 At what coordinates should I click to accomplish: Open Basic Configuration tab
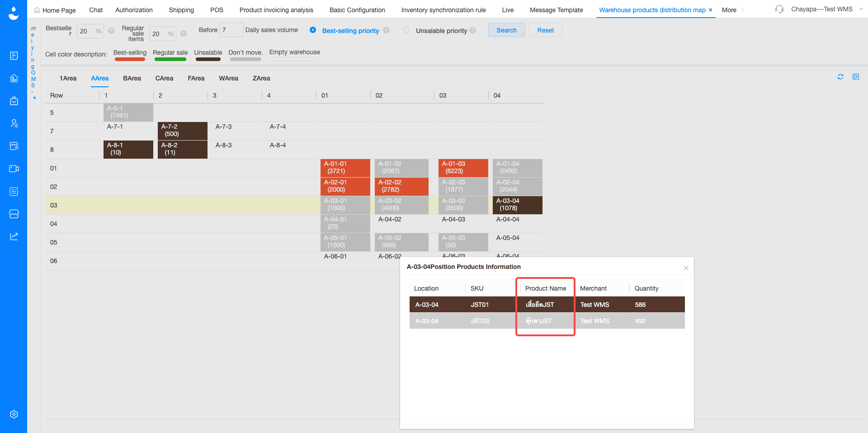click(357, 10)
